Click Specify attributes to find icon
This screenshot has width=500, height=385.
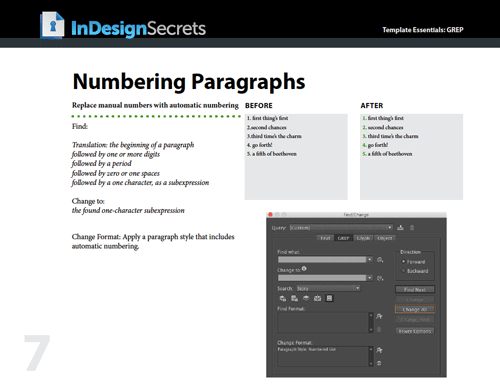tap(379, 316)
